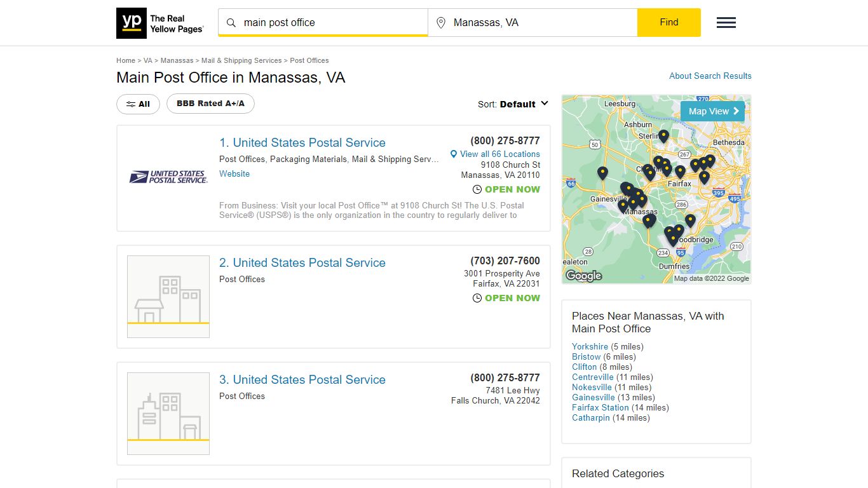Open the hamburger menu
The image size is (868, 488).
point(726,23)
